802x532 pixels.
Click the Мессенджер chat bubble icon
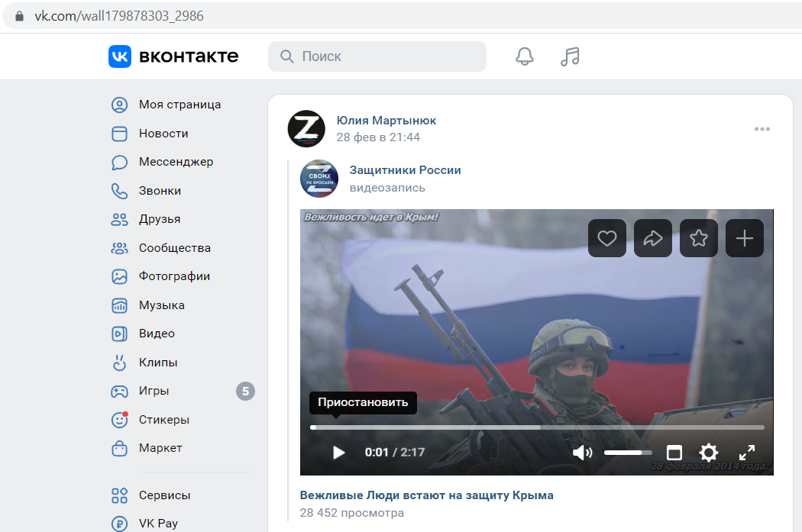coord(119,162)
